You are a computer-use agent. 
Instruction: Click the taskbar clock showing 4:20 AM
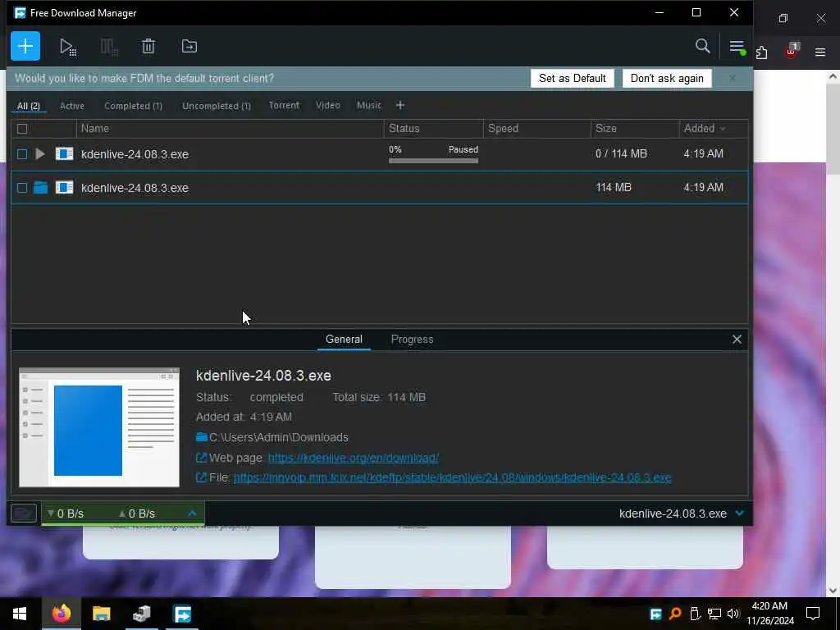point(769,614)
